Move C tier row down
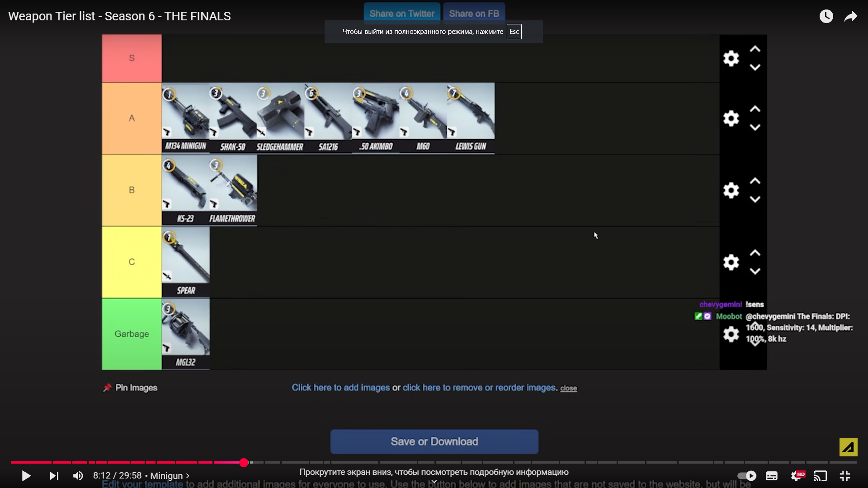The image size is (868, 488). [755, 271]
